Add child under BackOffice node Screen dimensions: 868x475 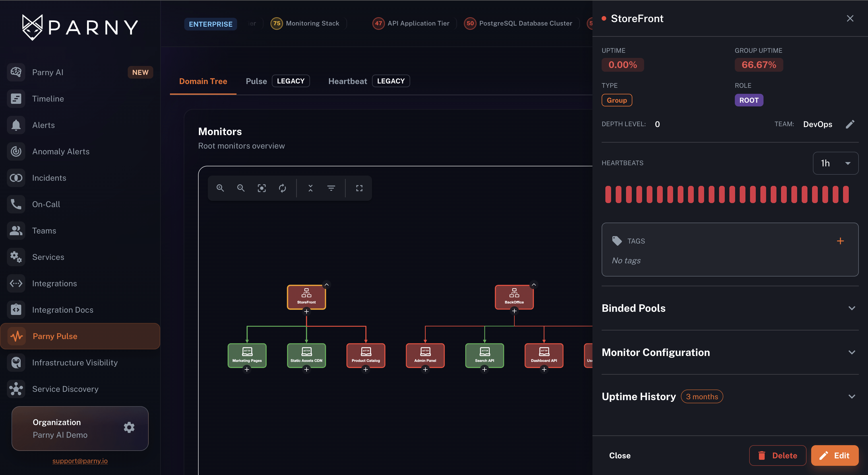[x=514, y=311]
